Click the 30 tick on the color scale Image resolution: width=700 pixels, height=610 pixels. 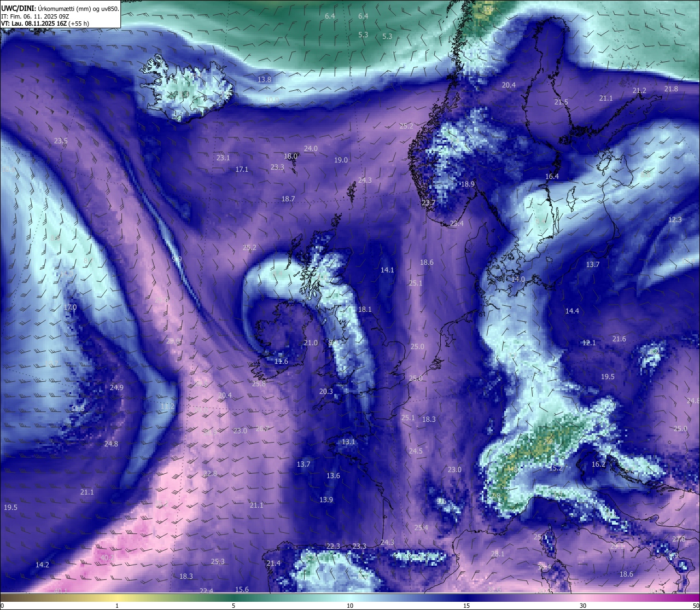pyautogui.click(x=583, y=606)
